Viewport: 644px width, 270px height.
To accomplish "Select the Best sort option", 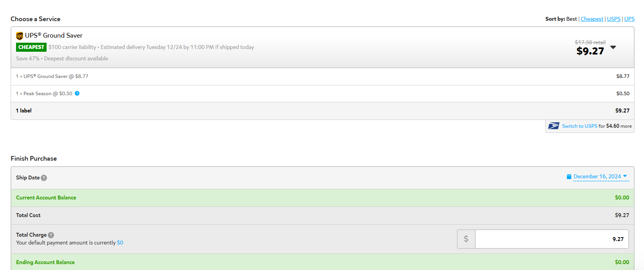I will tap(572, 19).
